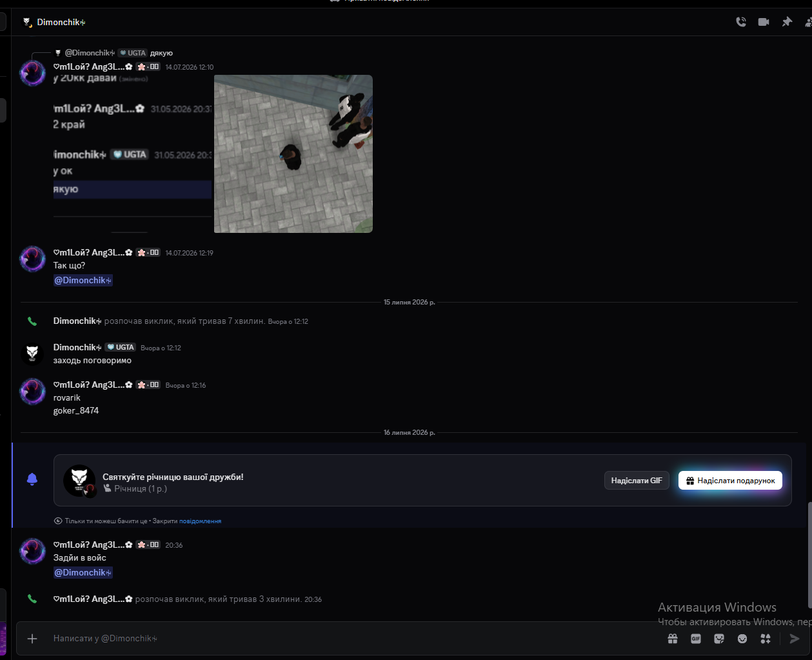
Task: Open Dimonchik's name in the chat header
Action: point(61,22)
